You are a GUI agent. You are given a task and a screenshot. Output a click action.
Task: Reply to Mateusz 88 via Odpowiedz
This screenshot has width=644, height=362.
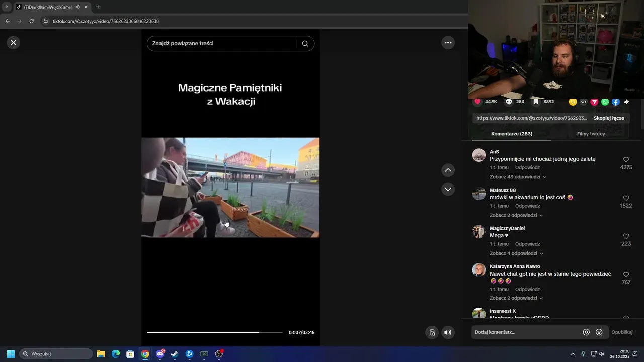[527, 206]
